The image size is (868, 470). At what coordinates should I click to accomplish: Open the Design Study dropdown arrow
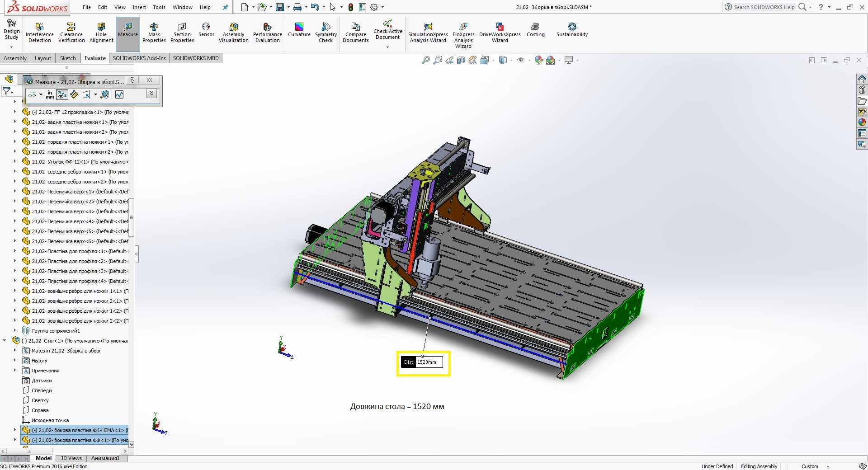(x=11, y=47)
